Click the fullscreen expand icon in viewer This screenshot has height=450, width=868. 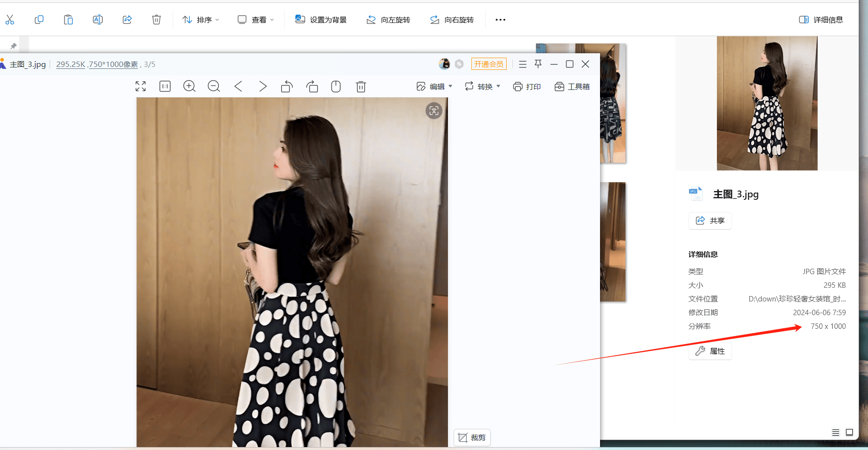141,86
